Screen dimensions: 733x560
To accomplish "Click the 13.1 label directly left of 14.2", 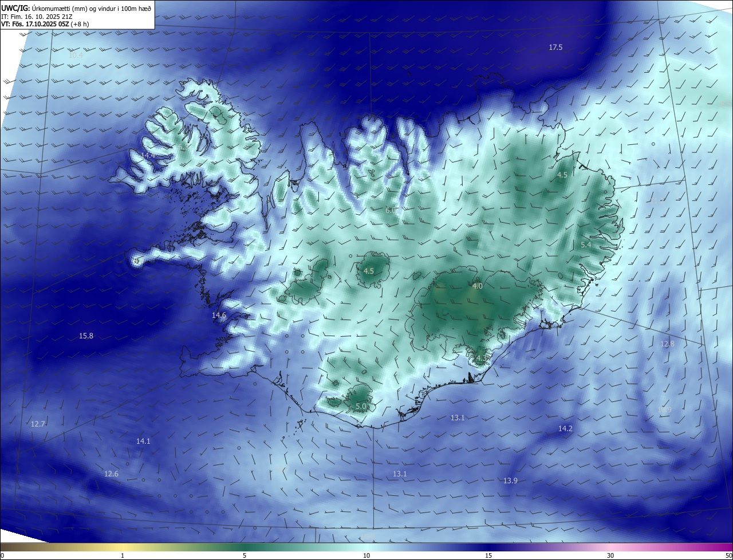I will click(458, 418).
